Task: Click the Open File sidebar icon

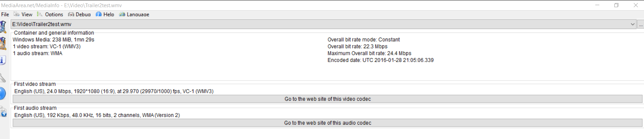Action: coord(3,27)
